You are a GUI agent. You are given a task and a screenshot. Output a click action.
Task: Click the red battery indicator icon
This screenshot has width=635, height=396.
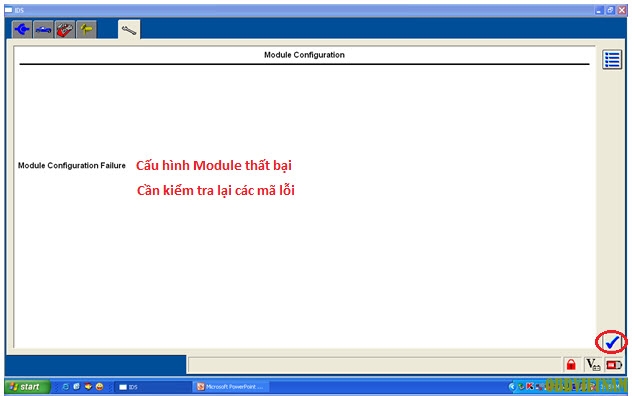point(614,365)
